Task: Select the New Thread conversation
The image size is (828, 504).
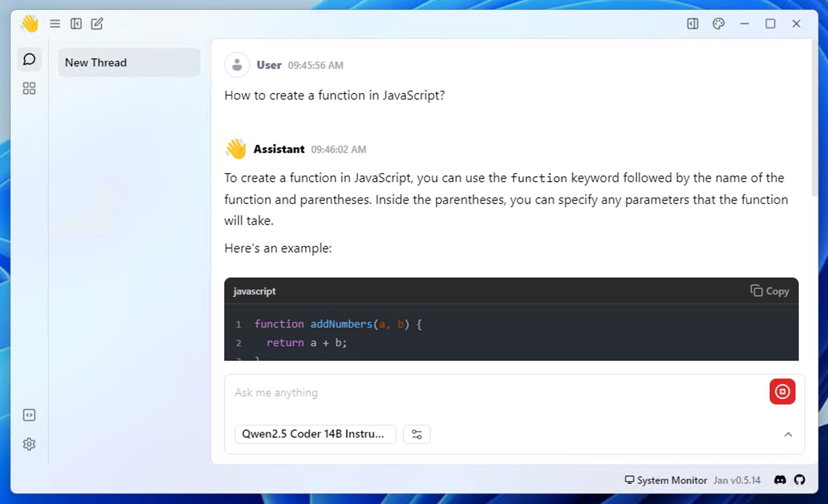Action: pos(130,62)
